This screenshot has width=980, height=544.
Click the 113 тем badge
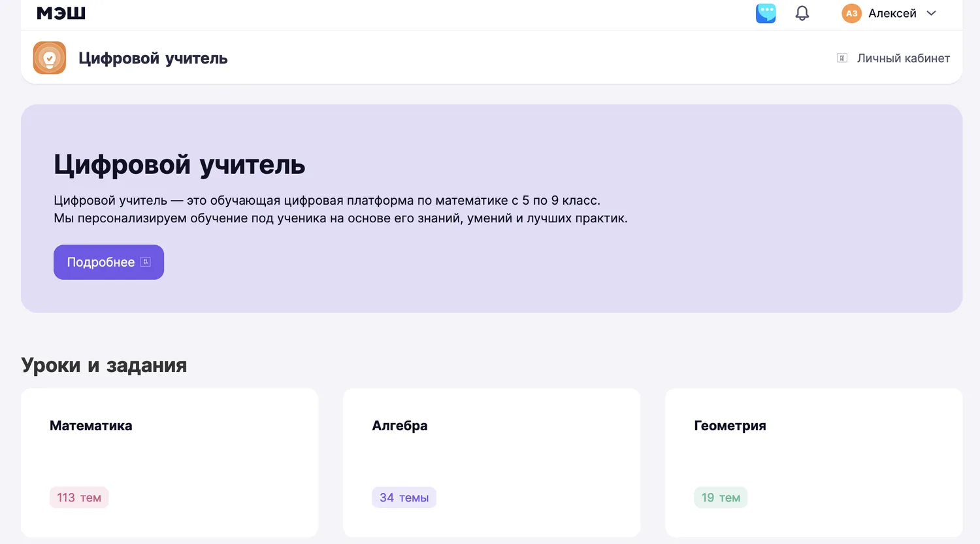tap(79, 498)
